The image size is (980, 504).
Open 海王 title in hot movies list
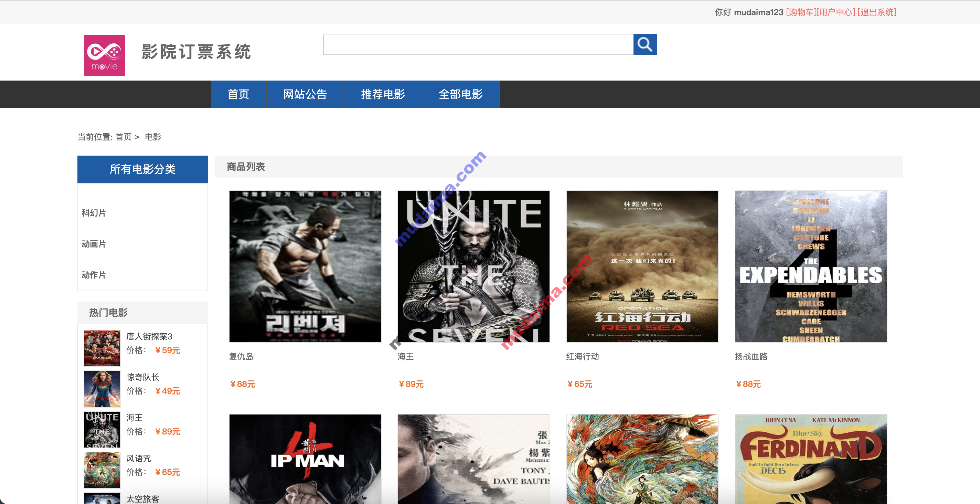tap(134, 418)
